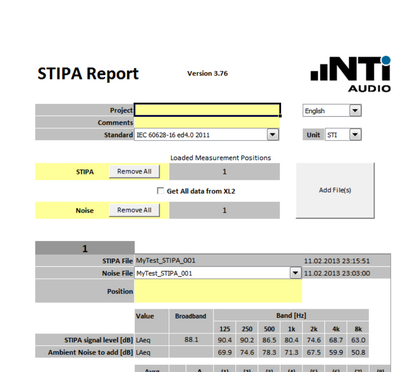Open the Unit STI dropdown

coord(355,135)
